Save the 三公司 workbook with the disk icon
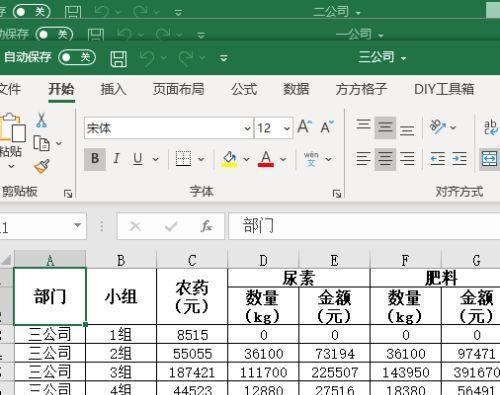This screenshot has width=500, height=395. pos(119,59)
